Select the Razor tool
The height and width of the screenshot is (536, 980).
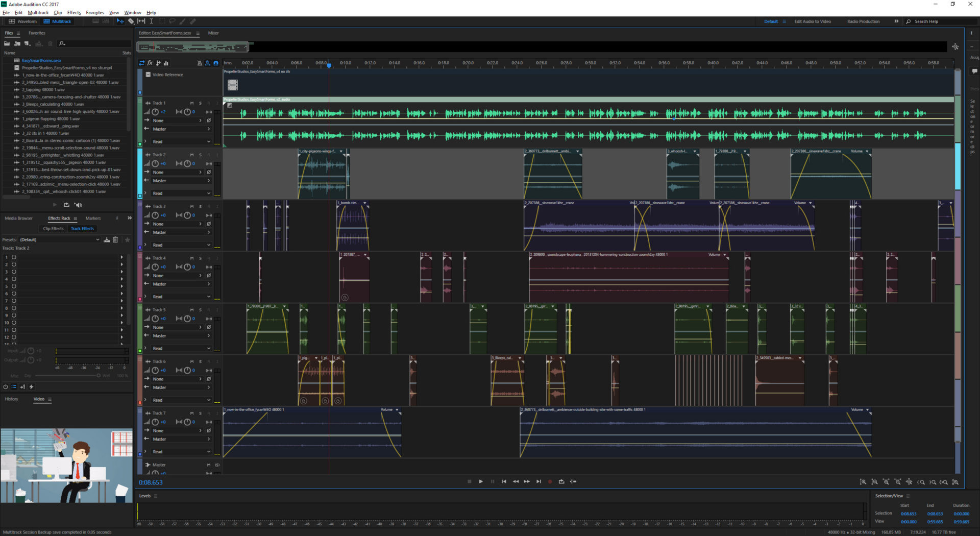[131, 21]
